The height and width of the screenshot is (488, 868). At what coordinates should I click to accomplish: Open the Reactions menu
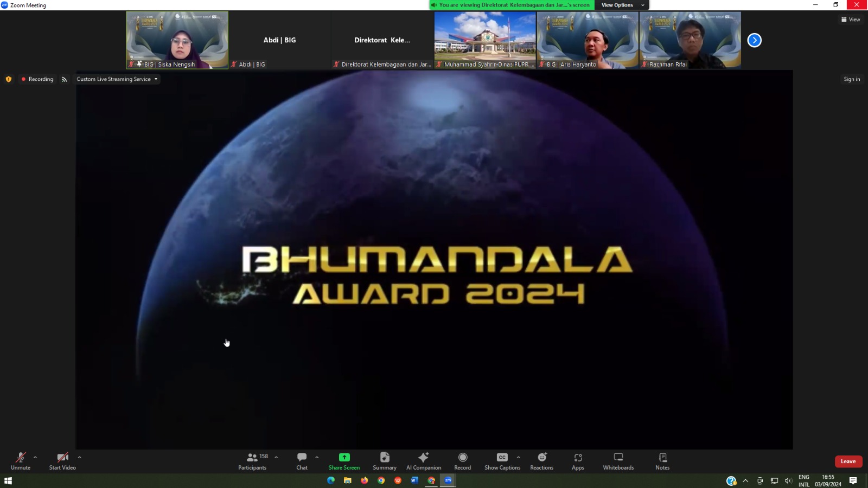pos(541,461)
